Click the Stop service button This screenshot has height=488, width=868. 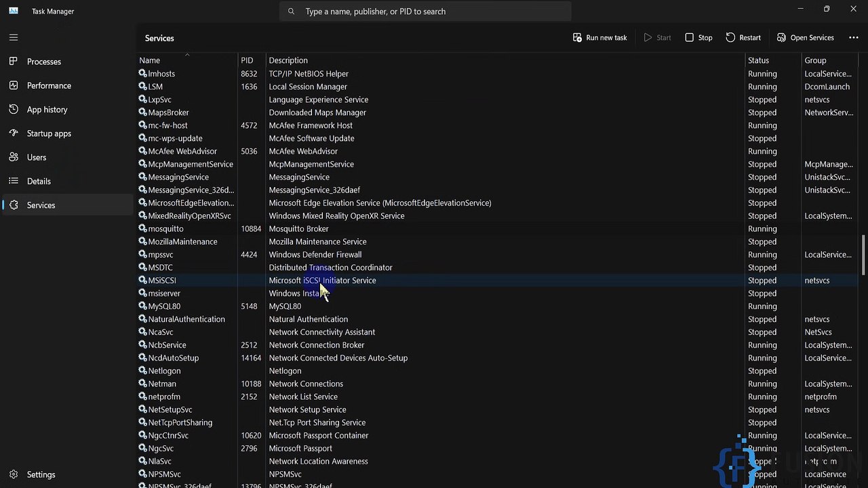tap(698, 37)
